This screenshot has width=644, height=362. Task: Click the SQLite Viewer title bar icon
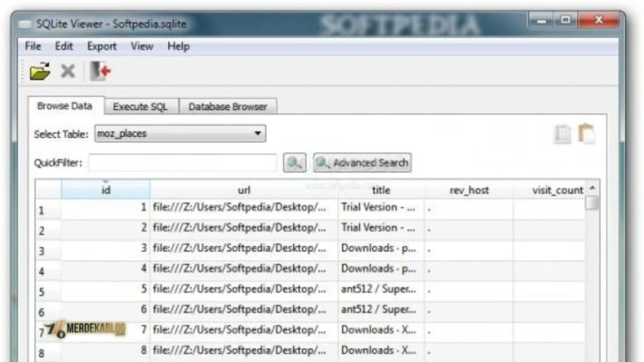[x=25, y=25]
